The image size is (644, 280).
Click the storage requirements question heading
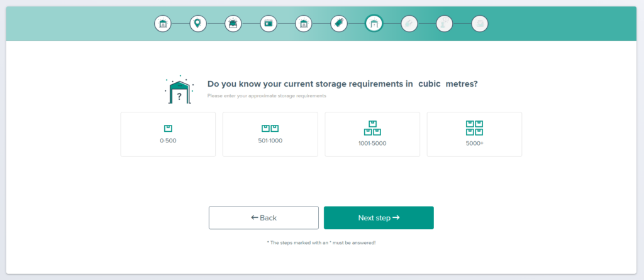(343, 84)
